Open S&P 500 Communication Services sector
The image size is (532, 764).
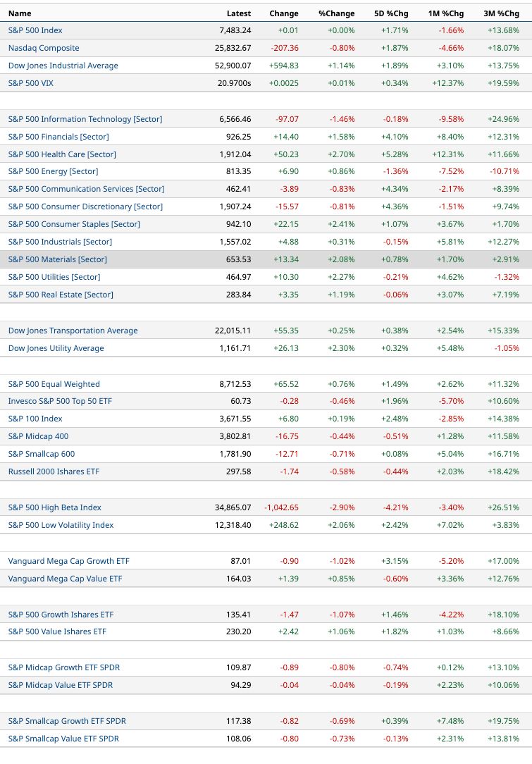click(x=86, y=189)
